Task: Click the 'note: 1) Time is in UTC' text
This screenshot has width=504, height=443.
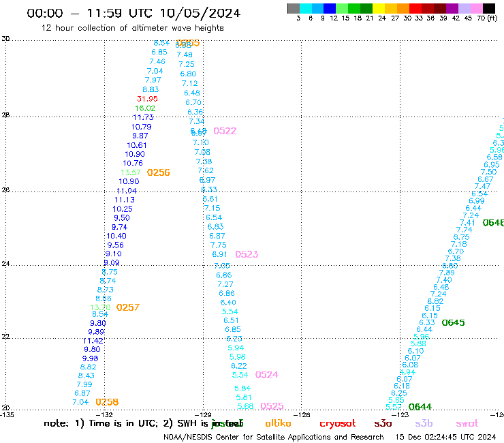Action: pos(101,423)
